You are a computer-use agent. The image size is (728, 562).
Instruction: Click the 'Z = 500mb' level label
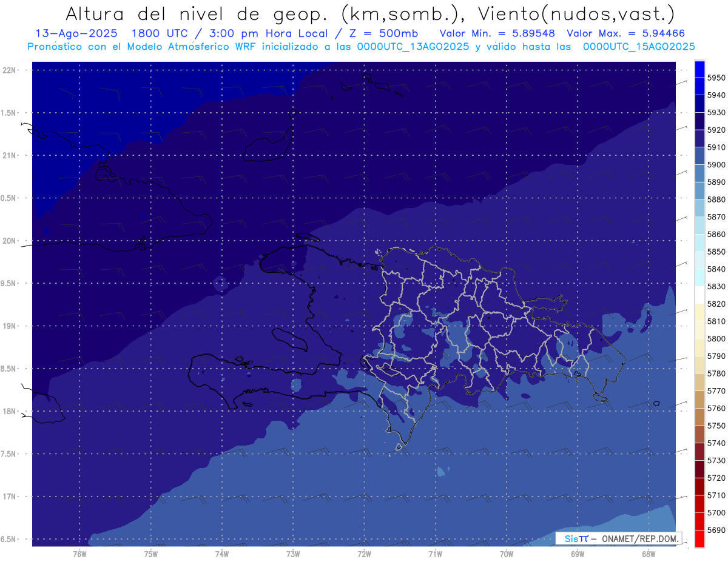pyautogui.click(x=383, y=33)
